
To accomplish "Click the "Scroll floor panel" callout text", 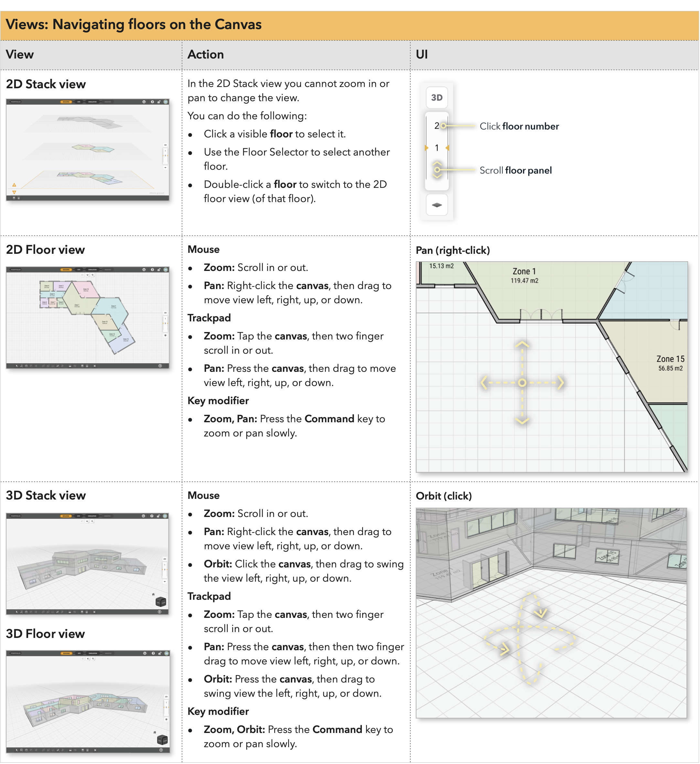I will 515,170.
